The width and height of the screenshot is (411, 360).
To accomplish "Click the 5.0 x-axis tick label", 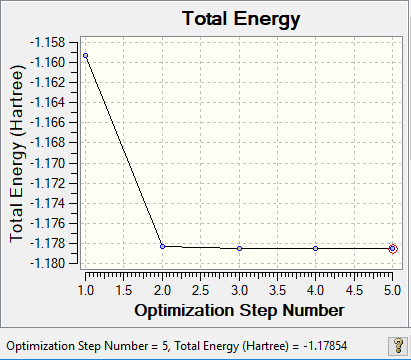I will (x=392, y=290).
